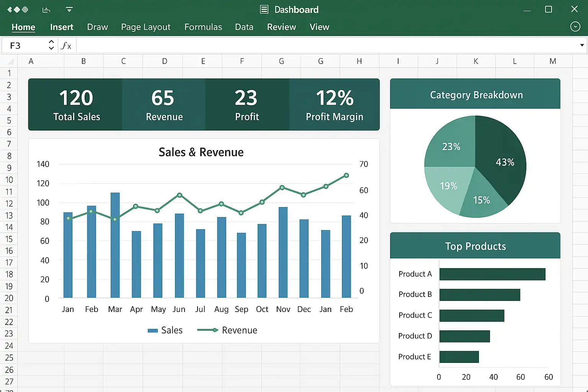This screenshot has height=392, width=588.
Task: Select the Sales legend blue swatch
Action: pyautogui.click(x=153, y=330)
